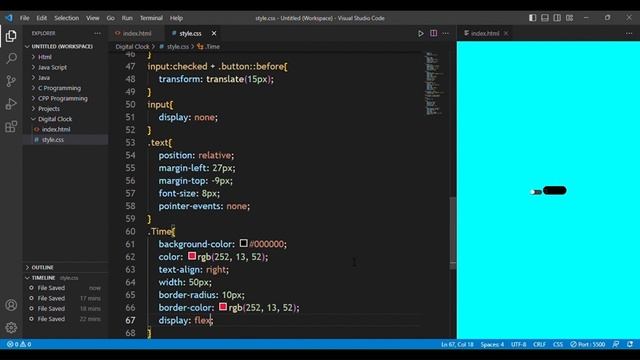Viewport: 640px width, 360px height.
Task: Open the Explorer view in activity bar
Action: (11, 36)
